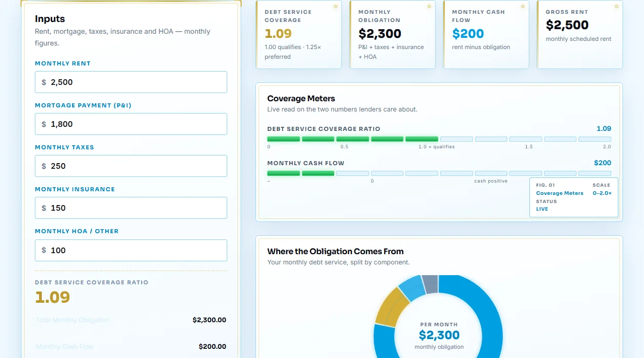Click the gray donut chart segment
Viewport: 644px width, 358px height.
pyautogui.click(x=431, y=284)
